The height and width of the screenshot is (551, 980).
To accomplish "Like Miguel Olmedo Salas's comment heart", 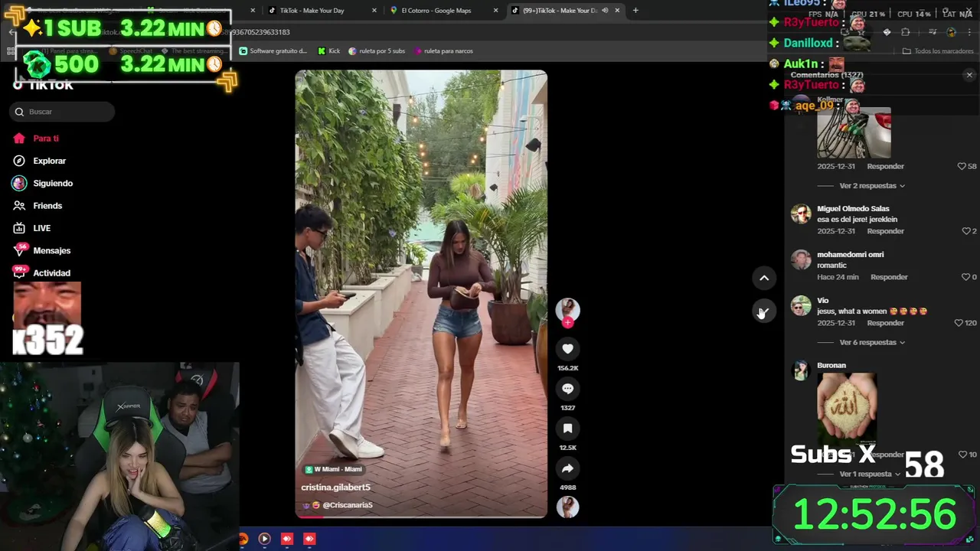I will [x=966, y=231].
